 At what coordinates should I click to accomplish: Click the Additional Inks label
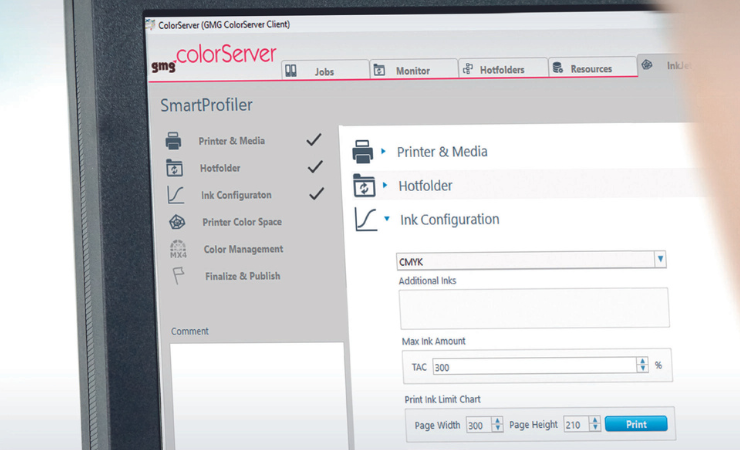click(x=428, y=281)
